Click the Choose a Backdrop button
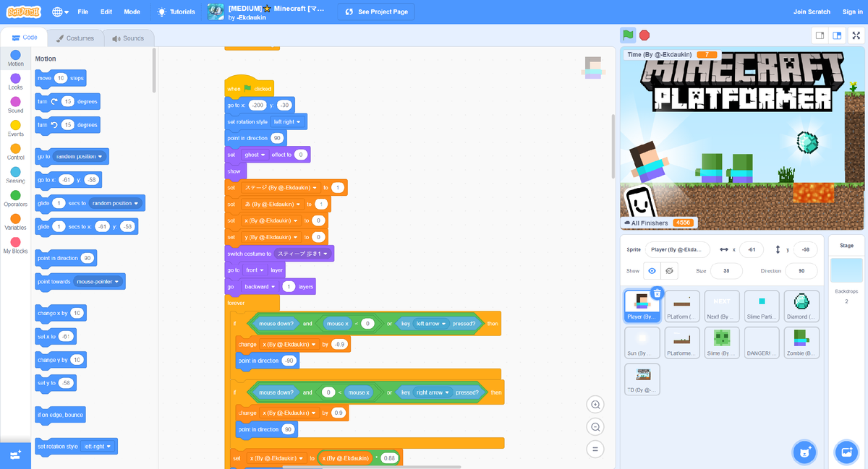 pos(846,452)
